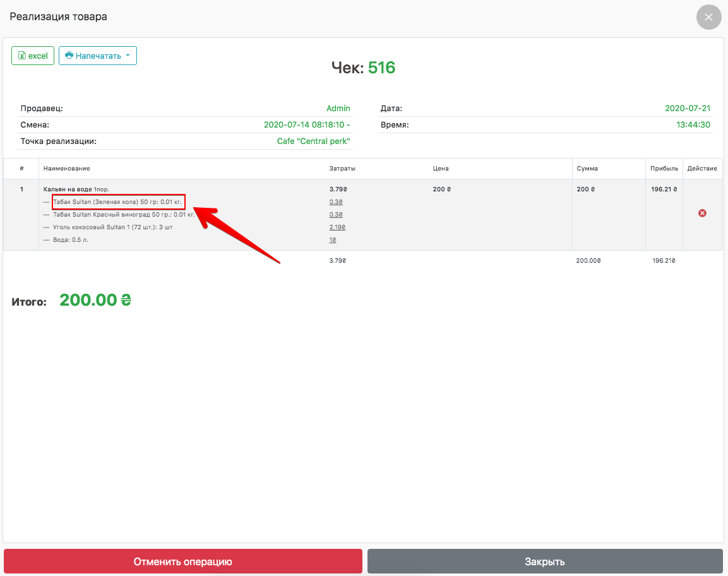Click the 2.19₴ cost for coconut coal
The width and height of the screenshot is (728, 576).
pyautogui.click(x=337, y=227)
